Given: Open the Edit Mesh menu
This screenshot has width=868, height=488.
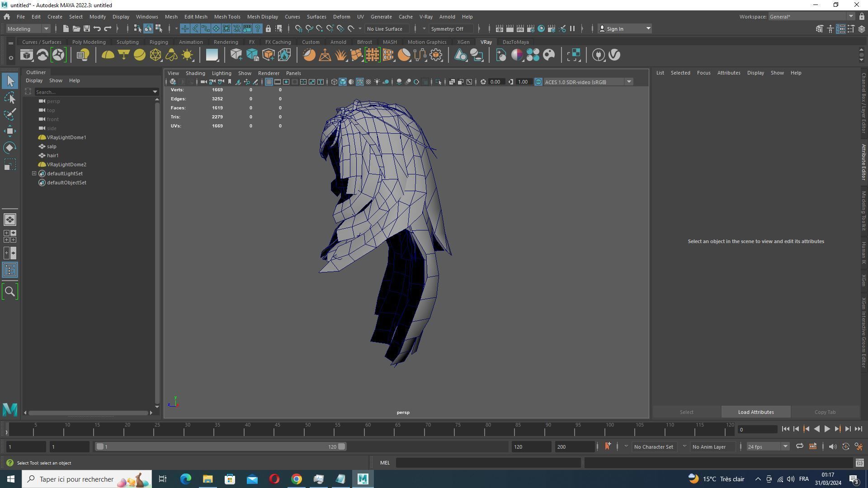Looking at the screenshot, I should pos(195,17).
